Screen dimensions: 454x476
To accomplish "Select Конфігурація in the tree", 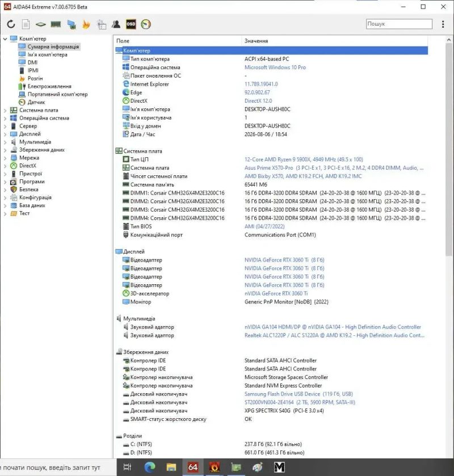I will pos(35,197).
